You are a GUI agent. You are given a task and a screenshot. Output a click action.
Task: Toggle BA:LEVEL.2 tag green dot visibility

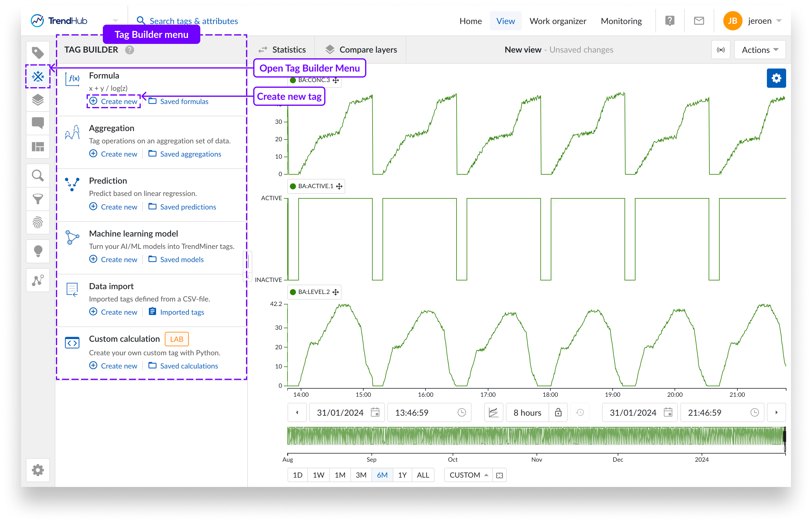click(293, 292)
